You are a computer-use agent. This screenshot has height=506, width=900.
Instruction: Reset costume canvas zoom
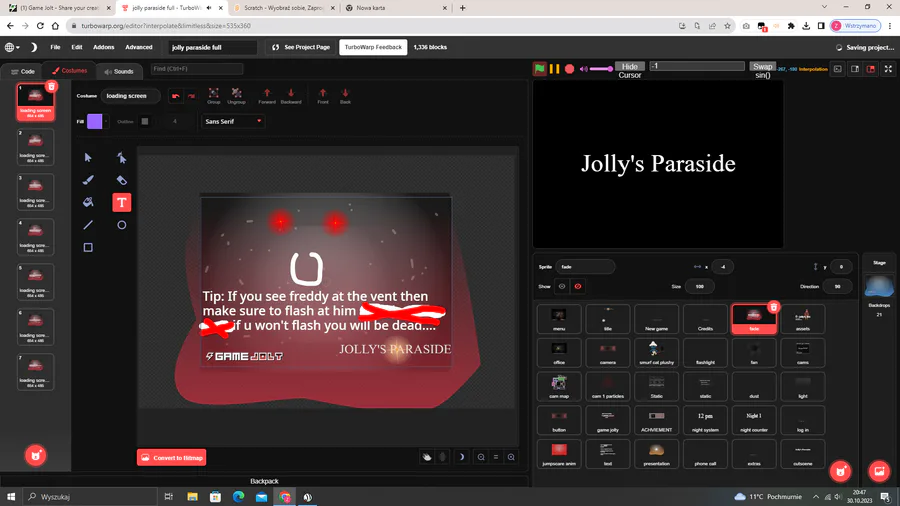(496, 457)
